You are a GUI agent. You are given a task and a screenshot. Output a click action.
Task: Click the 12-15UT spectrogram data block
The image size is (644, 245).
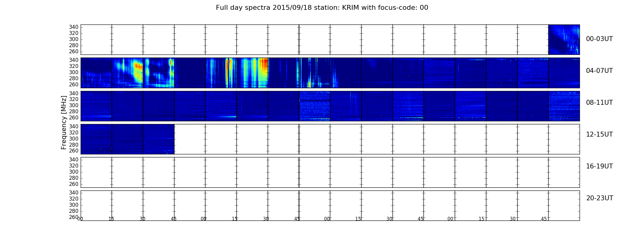click(x=127, y=139)
